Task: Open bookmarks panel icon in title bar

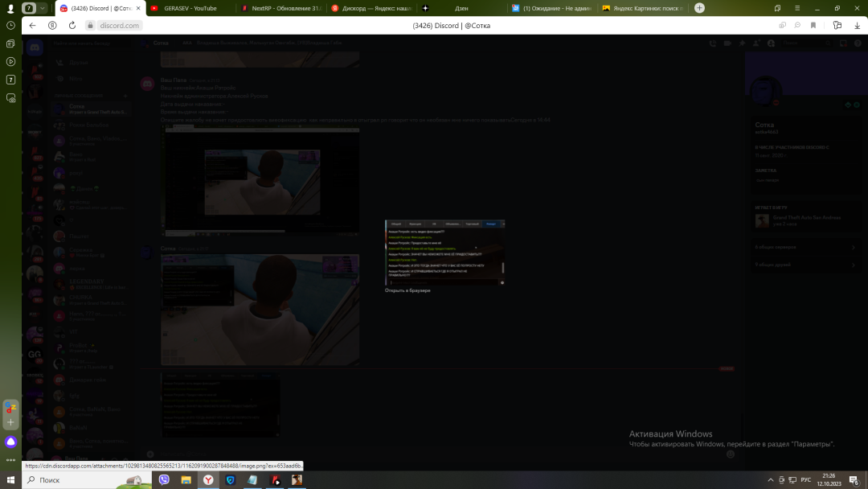Action: pos(777,8)
